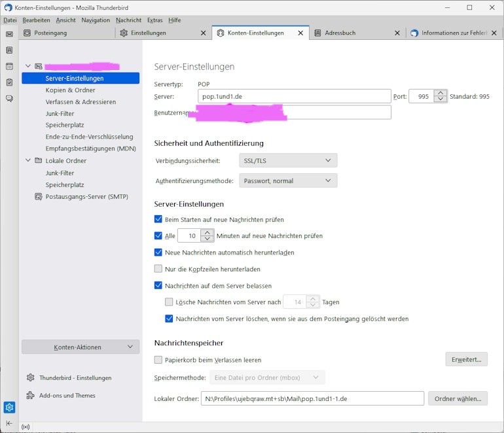The image size is (504, 433).
Task: Open the Tasks icon in the sidebar
Action: (x=9, y=82)
